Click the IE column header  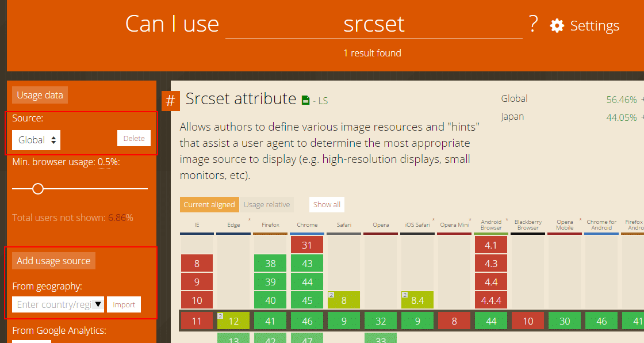point(197,225)
